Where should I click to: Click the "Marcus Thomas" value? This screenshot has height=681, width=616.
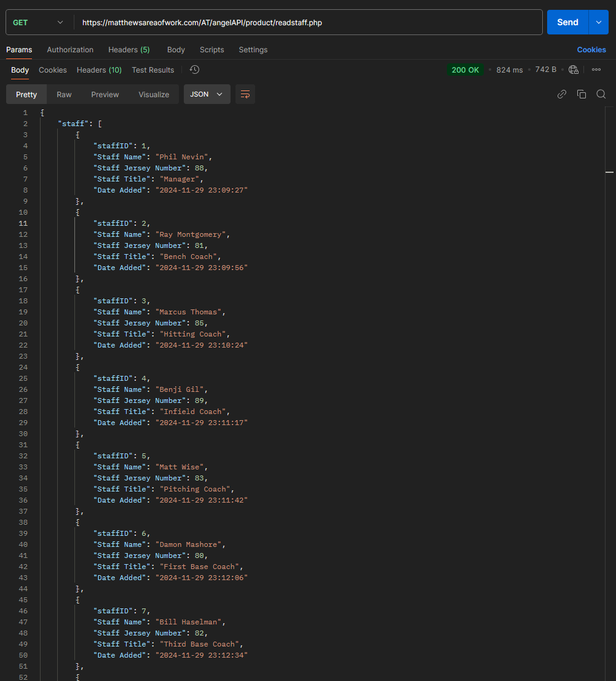coord(188,312)
